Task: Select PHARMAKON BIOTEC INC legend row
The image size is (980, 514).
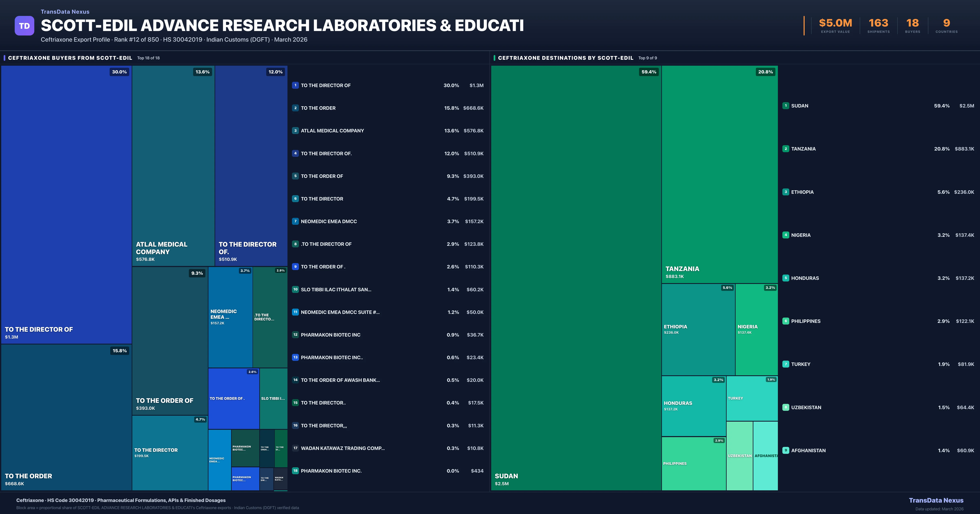Action: pos(330,335)
